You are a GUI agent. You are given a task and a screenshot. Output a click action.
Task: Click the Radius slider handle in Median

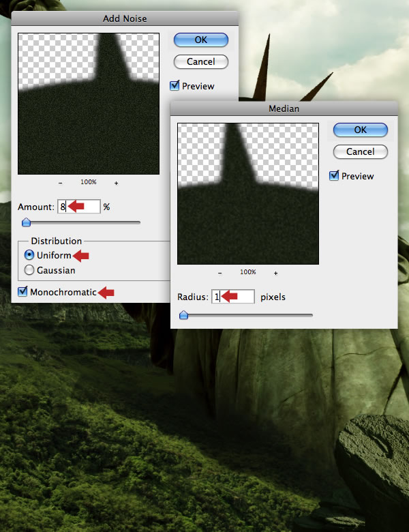pyautogui.click(x=183, y=315)
